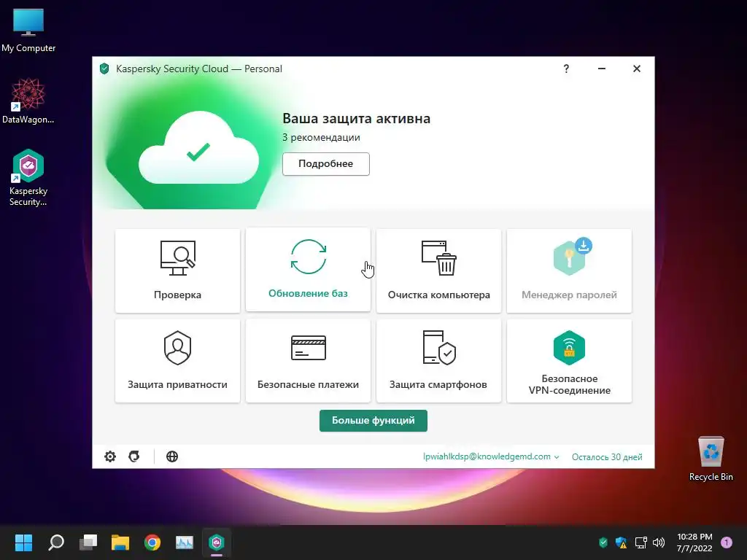This screenshot has width=747, height=560.
Task: Open the performance monitor taskbar app
Action: (185, 542)
